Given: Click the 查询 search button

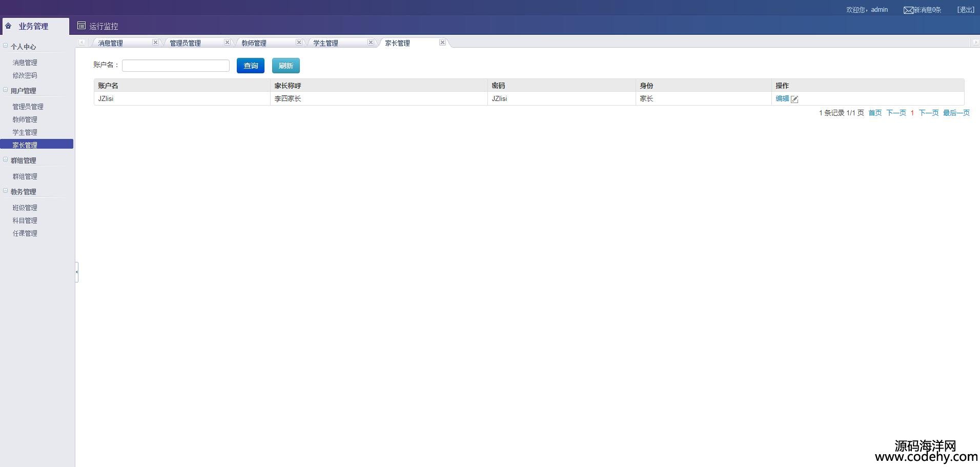Looking at the screenshot, I should [250, 66].
